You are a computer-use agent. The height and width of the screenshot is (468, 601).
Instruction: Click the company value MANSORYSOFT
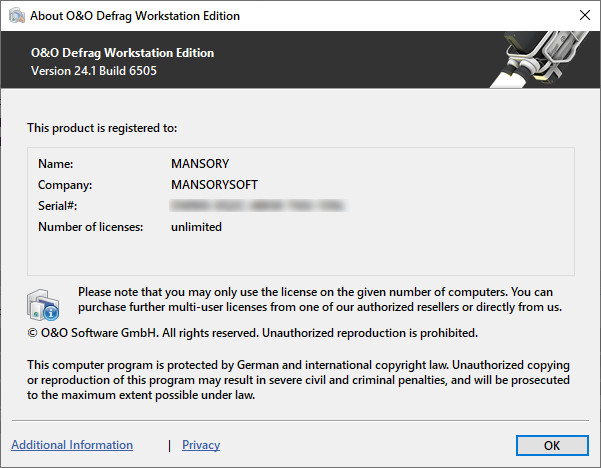tap(215, 185)
